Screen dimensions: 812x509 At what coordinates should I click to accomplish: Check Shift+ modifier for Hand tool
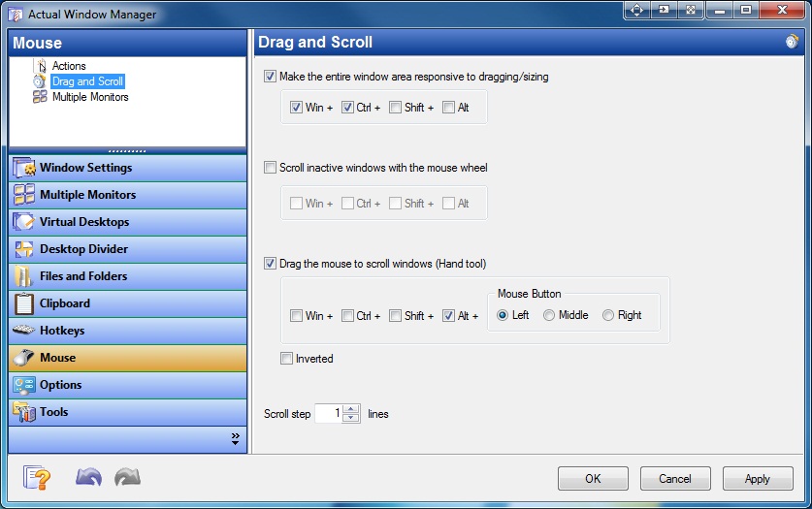point(395,315)
